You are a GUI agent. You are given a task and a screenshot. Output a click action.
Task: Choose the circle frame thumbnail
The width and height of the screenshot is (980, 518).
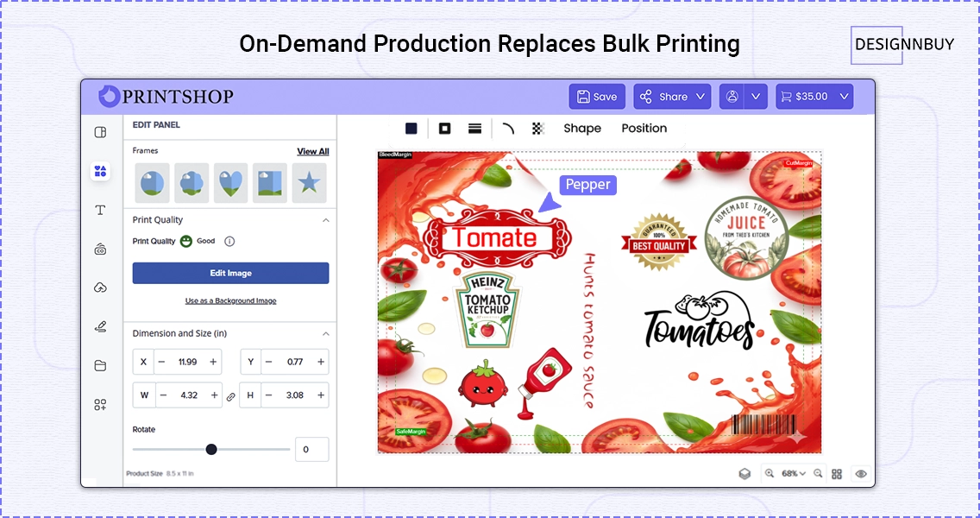click(x=152, y=183)
